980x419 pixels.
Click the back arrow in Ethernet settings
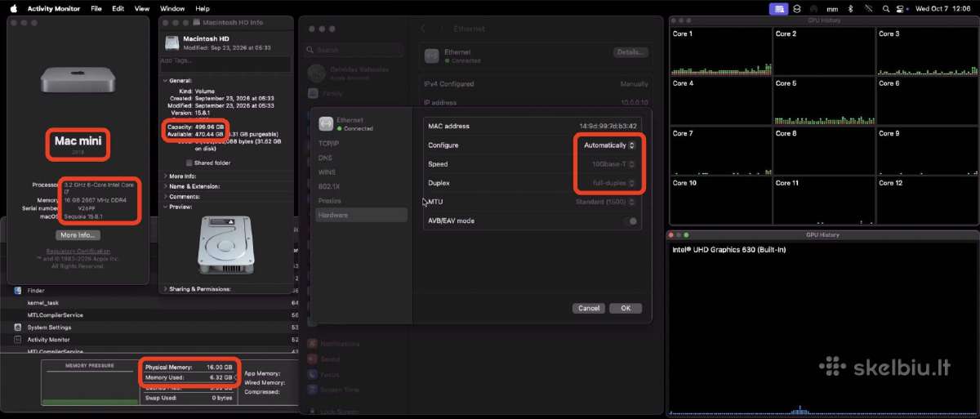tap(424, 29)
